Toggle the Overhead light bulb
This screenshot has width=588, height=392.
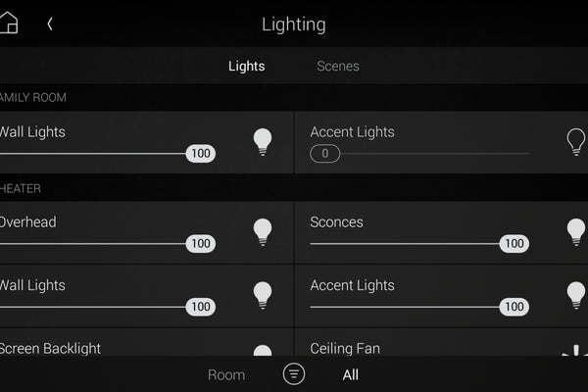263,232
